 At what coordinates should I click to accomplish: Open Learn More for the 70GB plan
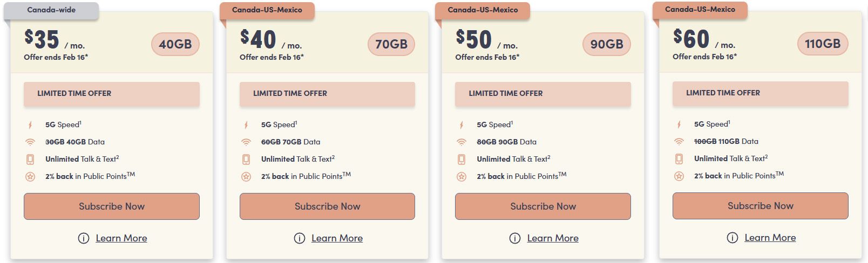(x=337, y=238)
